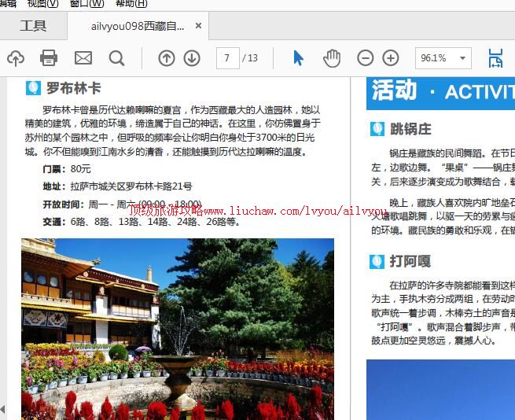This screenshot has width=515, height=420.
Task: Switch to the 工具 tab
Action: click(x=33, y=26)
